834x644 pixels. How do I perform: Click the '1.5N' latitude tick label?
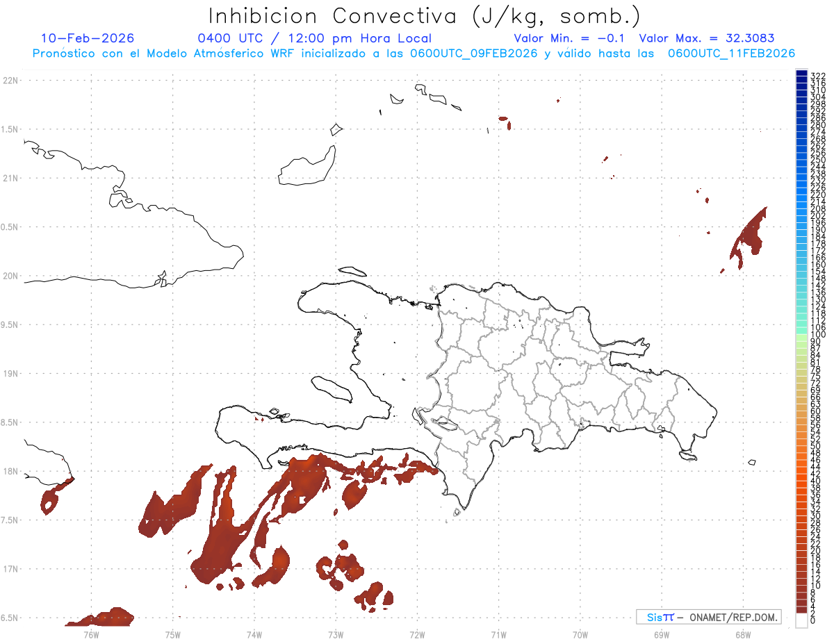pyautogui.click(x=10, y=129)
